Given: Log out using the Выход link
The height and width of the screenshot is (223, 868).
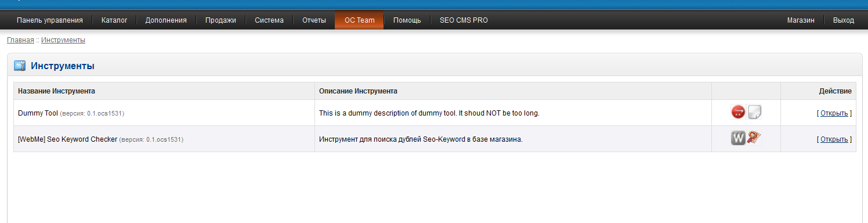Looking at the screenshot, I should [843, 20].
